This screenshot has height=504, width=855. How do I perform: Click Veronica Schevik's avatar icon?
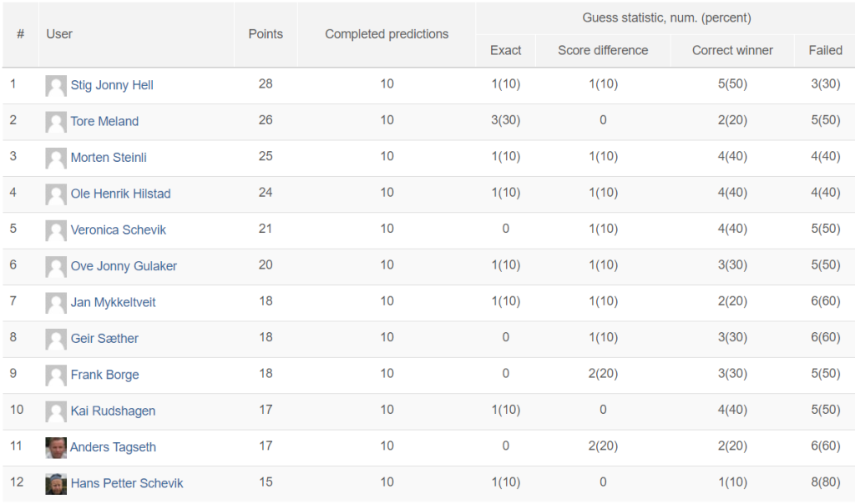[56, 230]
